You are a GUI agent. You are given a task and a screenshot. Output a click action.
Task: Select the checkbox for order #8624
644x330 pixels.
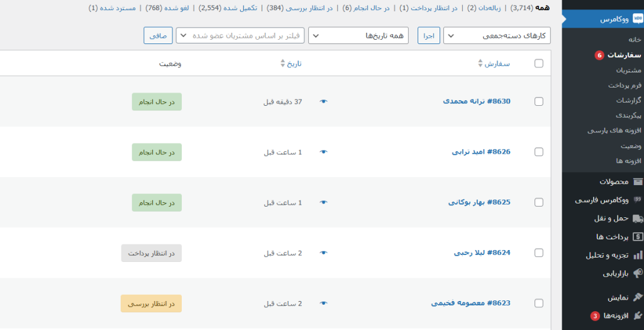[x=538, y=253]
